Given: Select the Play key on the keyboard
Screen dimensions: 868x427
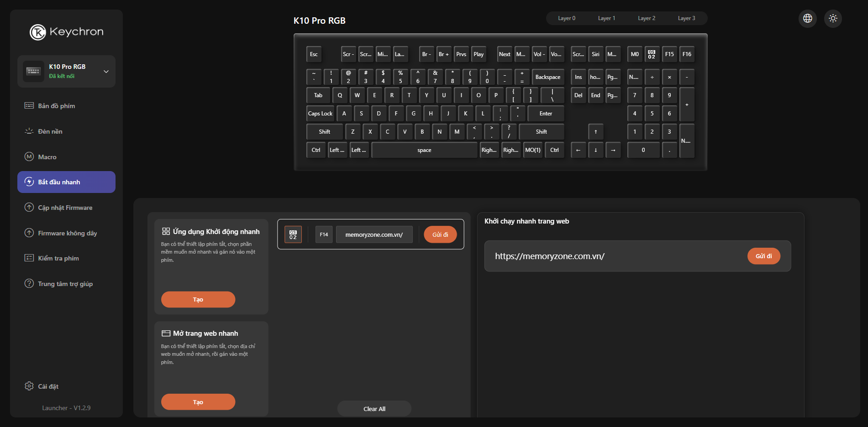Looking at the screenshot, I should tap(479, 54).
